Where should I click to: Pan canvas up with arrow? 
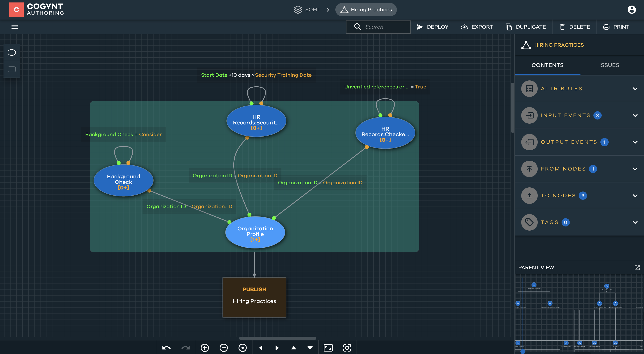click(293, 348)
